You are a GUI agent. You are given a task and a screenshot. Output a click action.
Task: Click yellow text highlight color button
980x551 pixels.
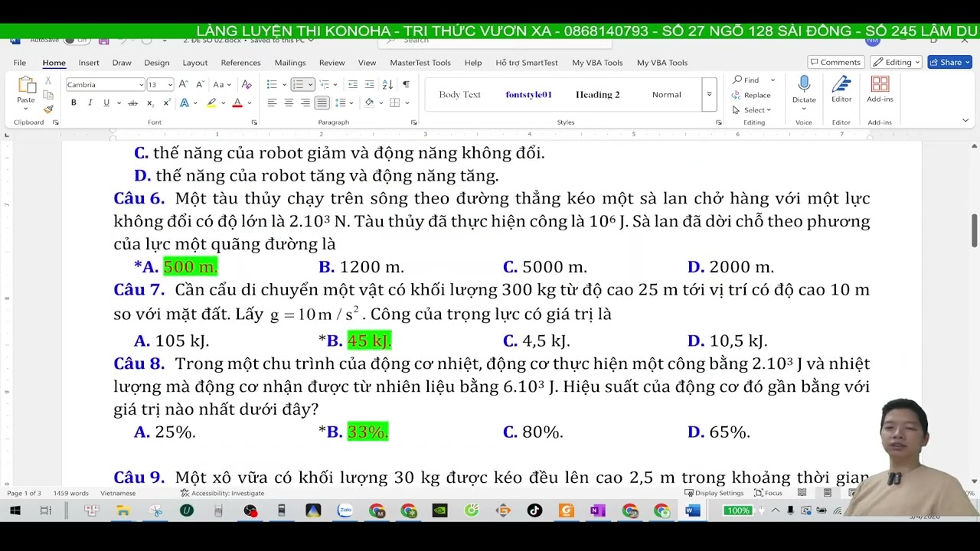point(211,103)
